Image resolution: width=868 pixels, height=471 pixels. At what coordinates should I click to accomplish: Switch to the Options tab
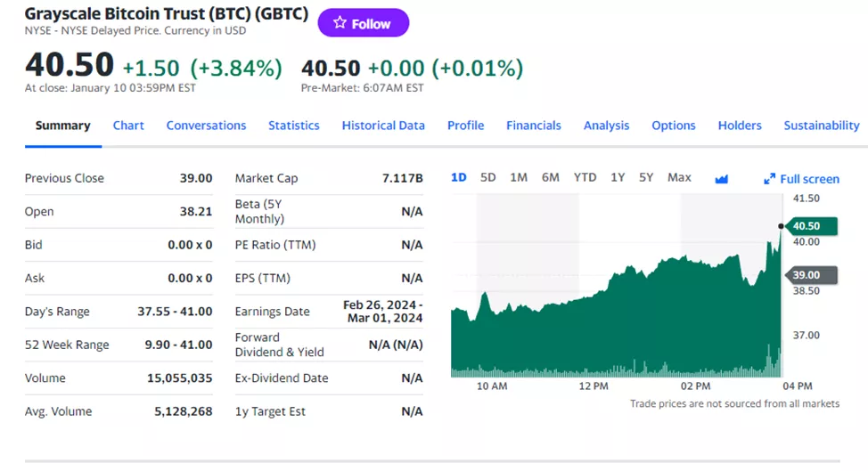tap(673, 126)
